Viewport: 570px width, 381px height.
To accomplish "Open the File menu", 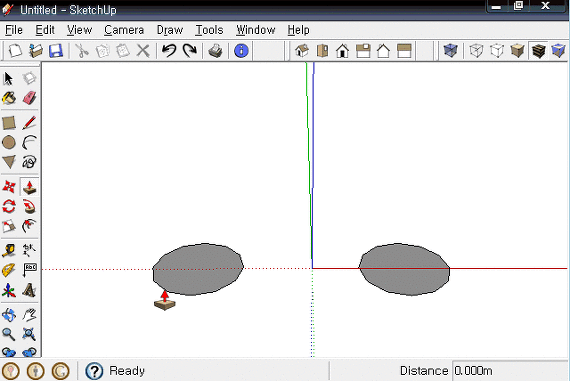I will [x=14, y=30].
